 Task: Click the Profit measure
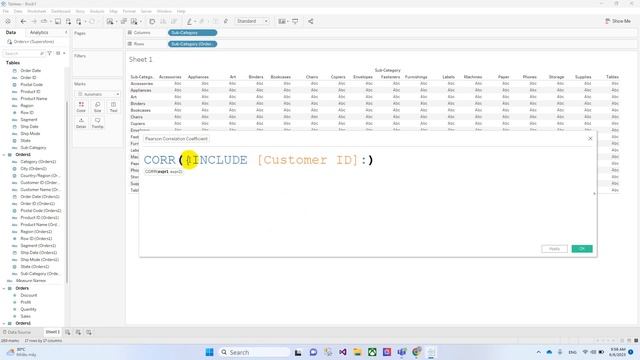tap(26, 302)
